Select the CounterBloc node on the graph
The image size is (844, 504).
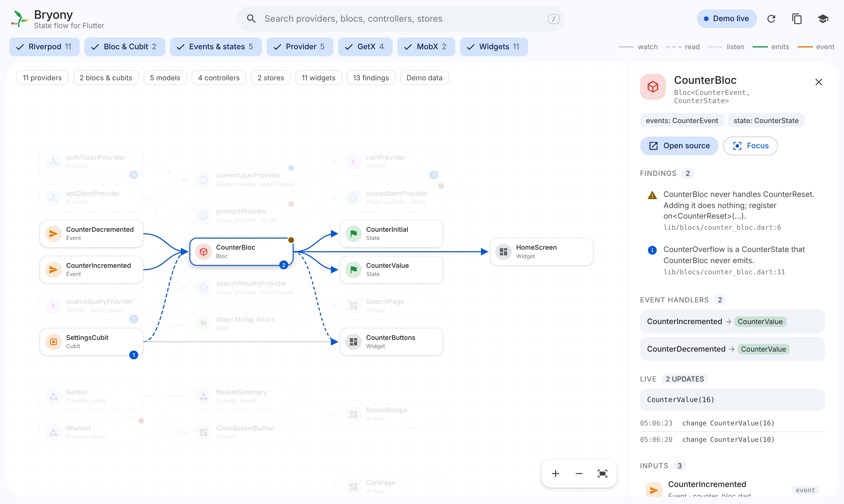(x=241, y=252)
